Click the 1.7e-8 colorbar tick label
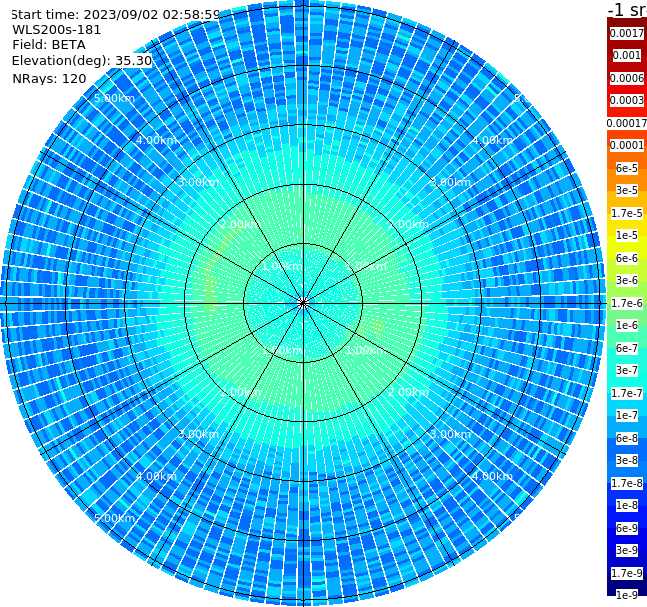 (x=627, y=483)
